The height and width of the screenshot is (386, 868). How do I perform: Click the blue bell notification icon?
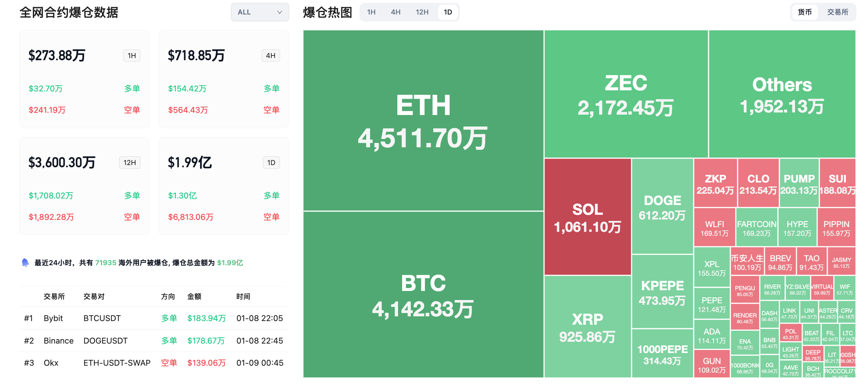click(x=25, y=262)
